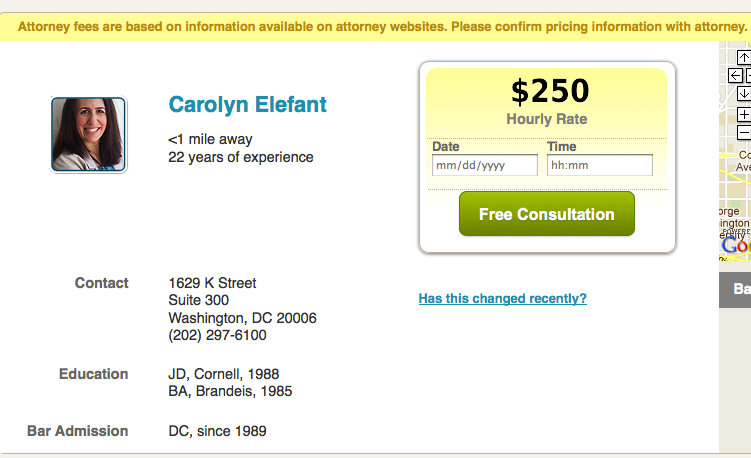751x458 pixels.
Task: Click the map pan left arrow
Action: tap(735, 75)
